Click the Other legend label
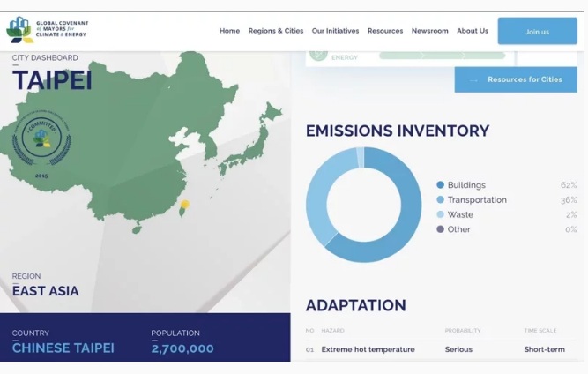The height and width of the screenshot is (374, 588). point(459,229)
